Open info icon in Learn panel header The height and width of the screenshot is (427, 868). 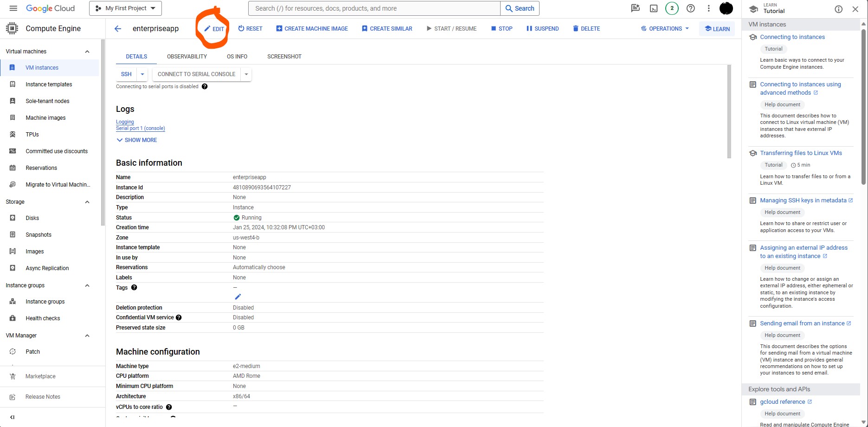point(838,9)
